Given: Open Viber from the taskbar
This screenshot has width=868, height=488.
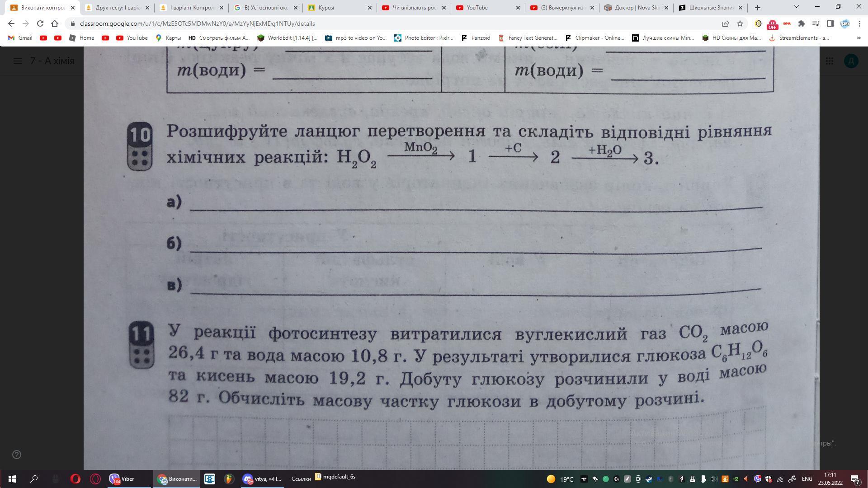Looking at the screenshot, I should 123,479.
